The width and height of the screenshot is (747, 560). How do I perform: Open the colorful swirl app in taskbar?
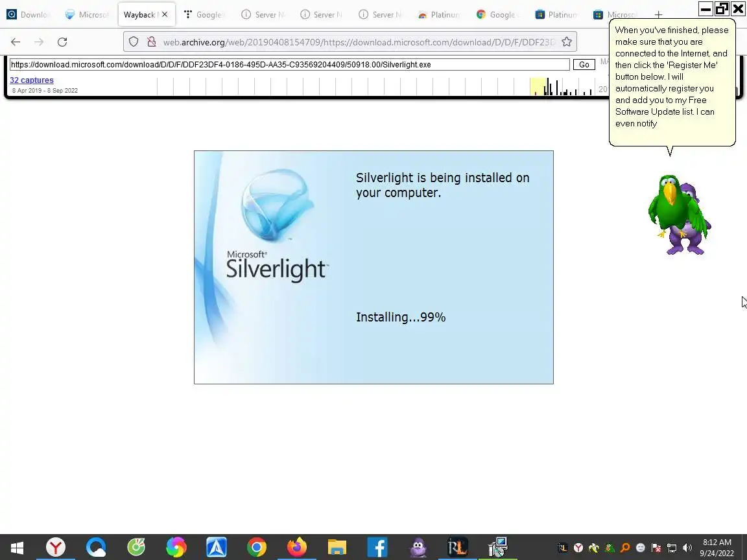[x=176, y=548]
